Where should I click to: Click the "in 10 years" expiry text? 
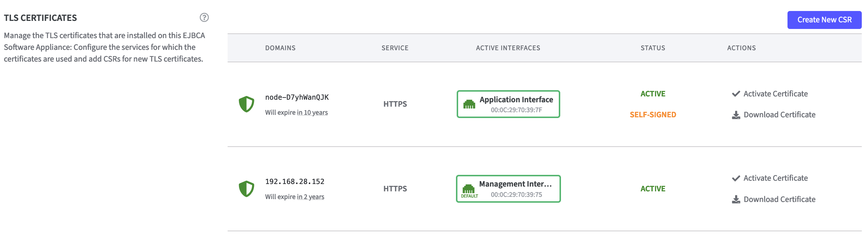(x=312, y=113)
